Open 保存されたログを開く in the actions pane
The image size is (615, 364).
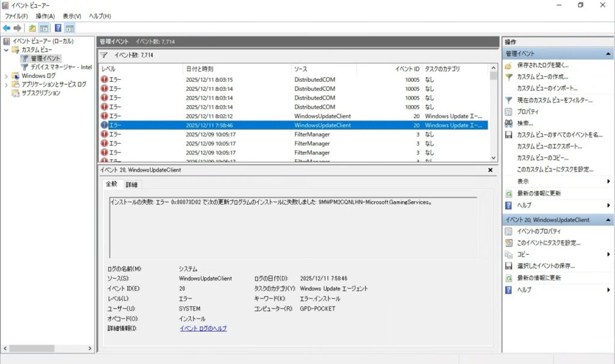[x=542, y=65]
